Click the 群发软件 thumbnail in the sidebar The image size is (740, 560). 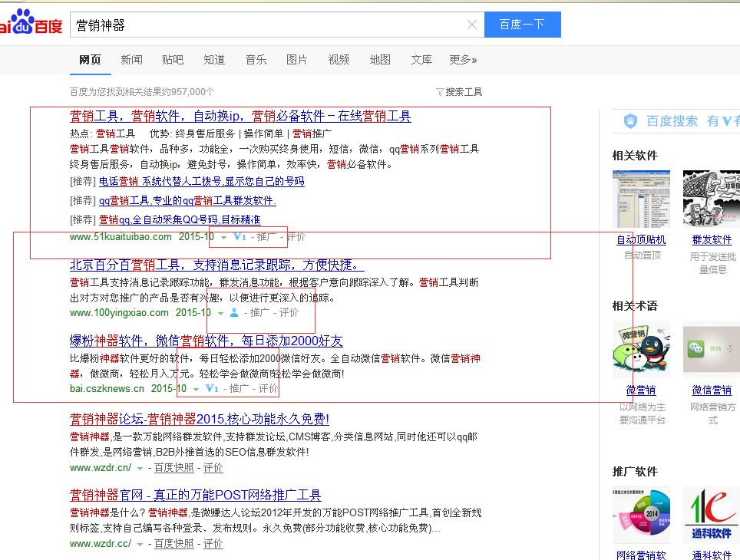tap(710, 198)
